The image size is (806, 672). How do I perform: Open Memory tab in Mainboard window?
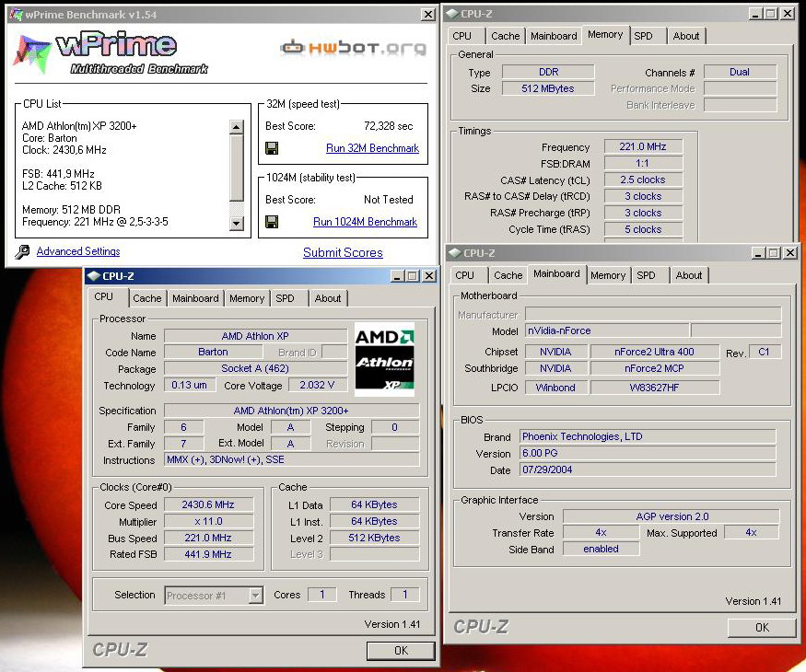pos(608,275)
